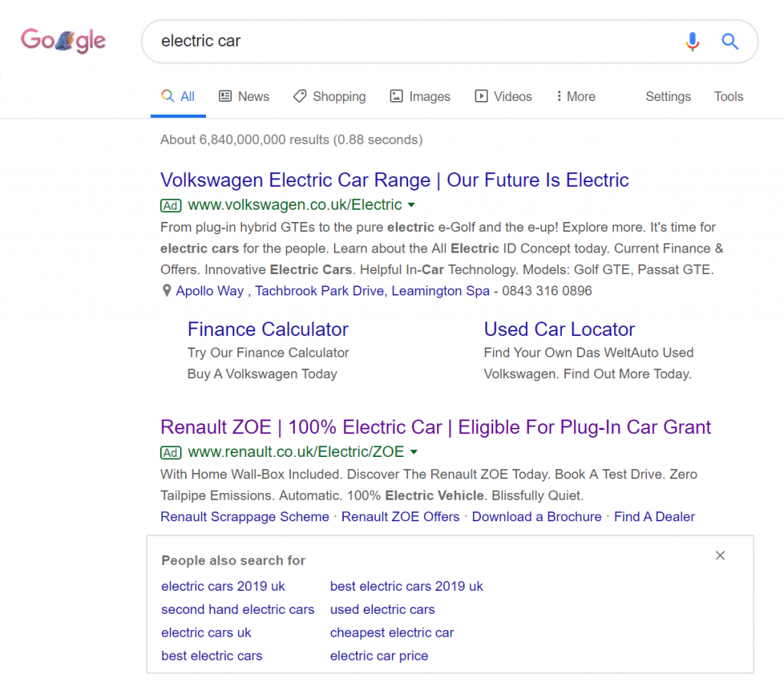Image resolution: width=784 pixels, height=695 pixels.
Task: Search for 'electric cars 2019 uk'
Action: point(223,586)
